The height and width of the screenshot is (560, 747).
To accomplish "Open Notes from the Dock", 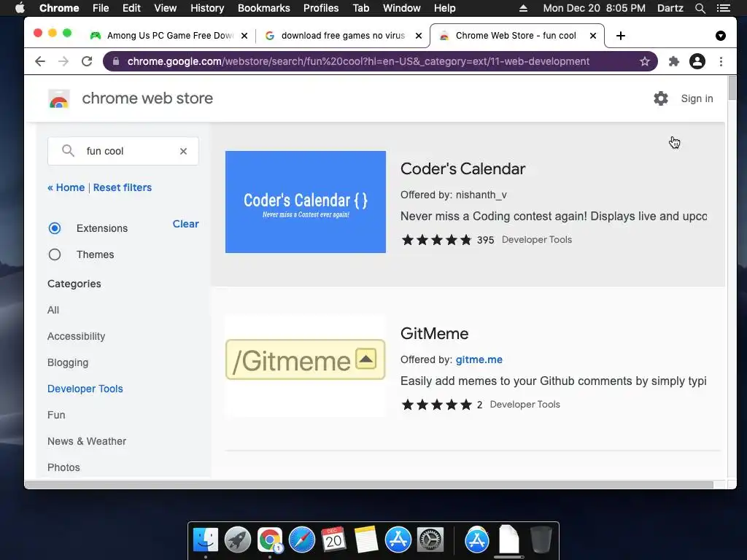I will (366, 540).
